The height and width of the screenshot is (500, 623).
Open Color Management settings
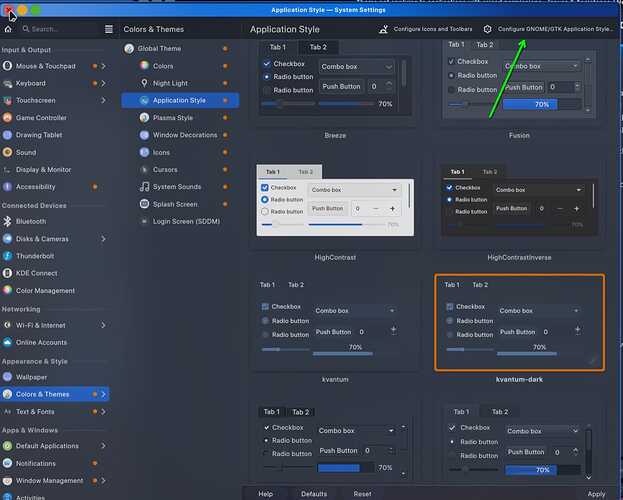54,291
